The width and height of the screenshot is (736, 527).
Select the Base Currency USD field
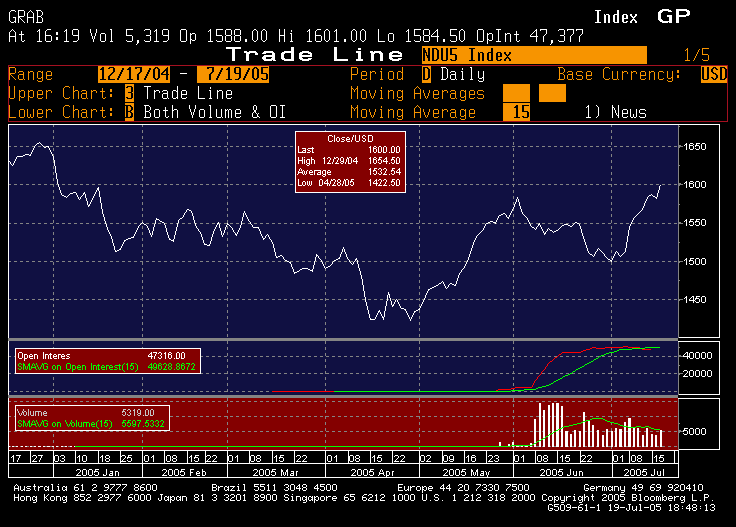click(714, 74)
